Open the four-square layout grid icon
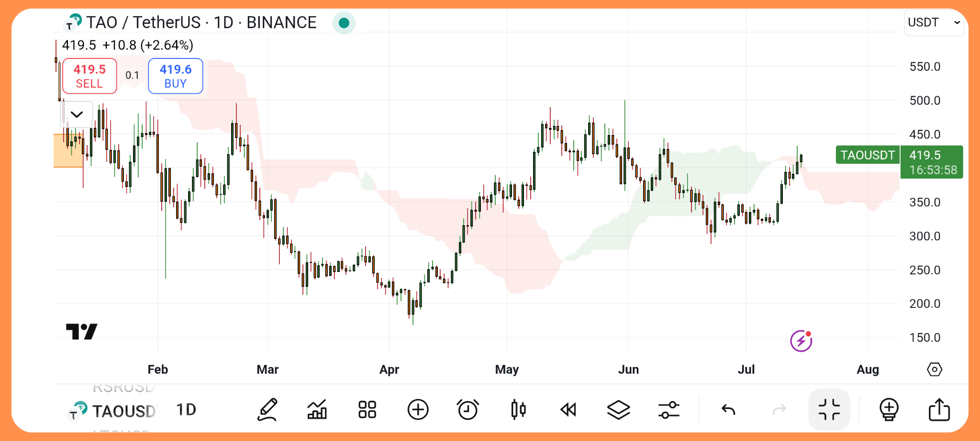Screen dimensions: 980x441 point(367,410)
